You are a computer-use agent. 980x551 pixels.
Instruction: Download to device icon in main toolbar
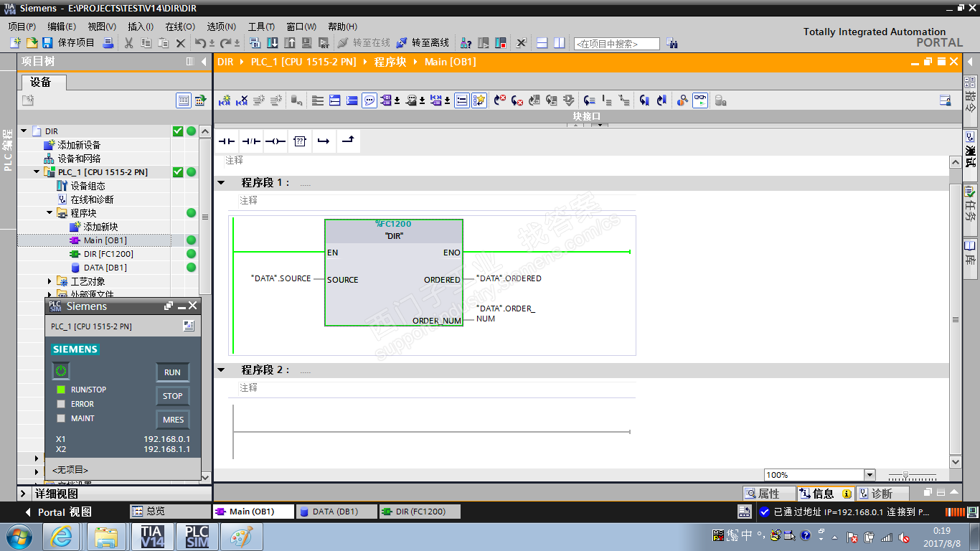pos(273,43)
